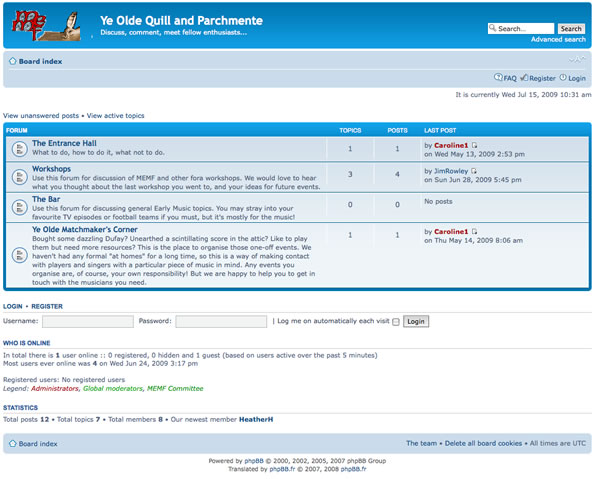Click the Login submit button
Viewport: 600px width, 479px height.
click(416, 321)
